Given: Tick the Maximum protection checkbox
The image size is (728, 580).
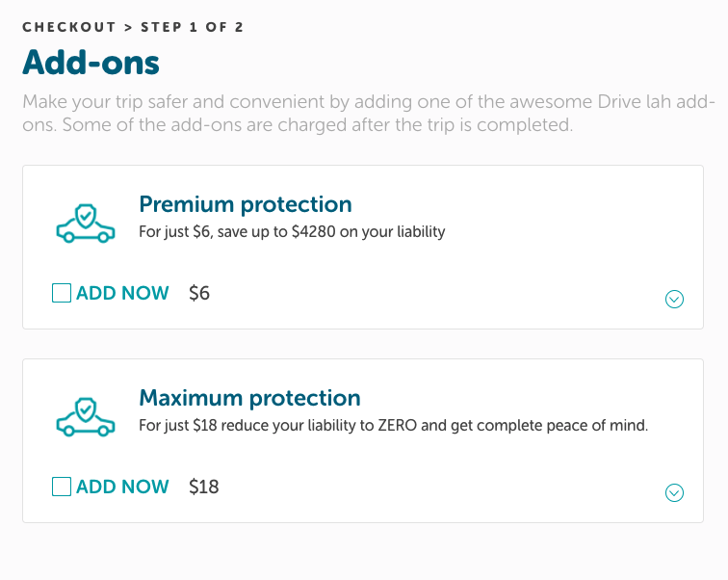Looking at the screenshot, I should click(62, 487).
